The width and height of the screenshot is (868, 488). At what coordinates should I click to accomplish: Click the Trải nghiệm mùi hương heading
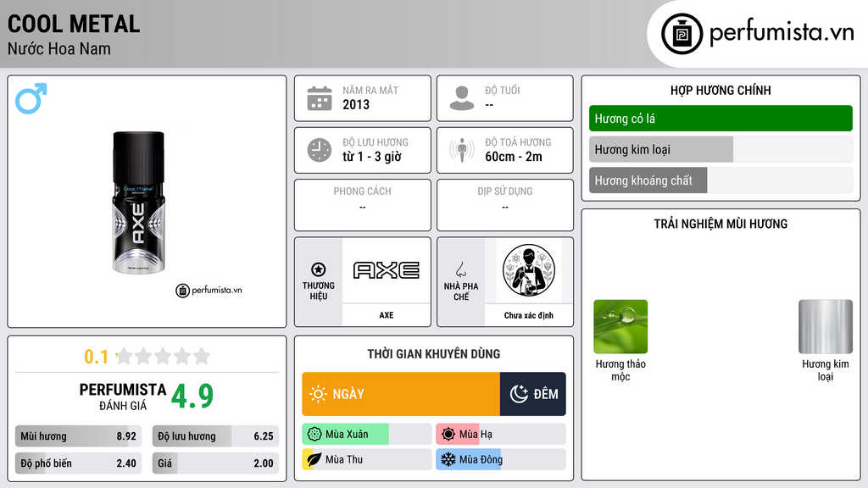click(721, 224)
